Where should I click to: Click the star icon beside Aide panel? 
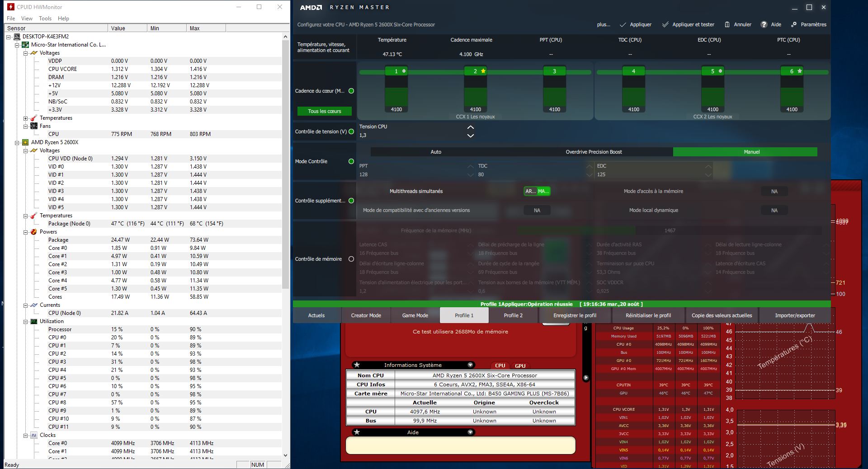[x=357, y=432]
